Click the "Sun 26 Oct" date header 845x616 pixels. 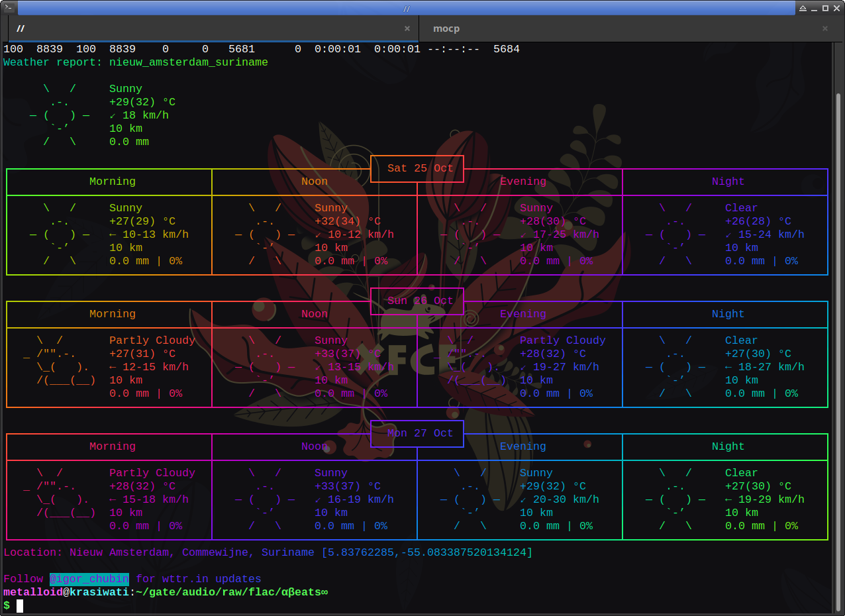click(417, 301)
